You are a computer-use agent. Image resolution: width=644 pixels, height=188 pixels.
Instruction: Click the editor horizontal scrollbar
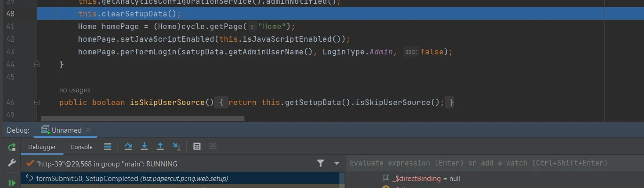(x=142, y=119)
